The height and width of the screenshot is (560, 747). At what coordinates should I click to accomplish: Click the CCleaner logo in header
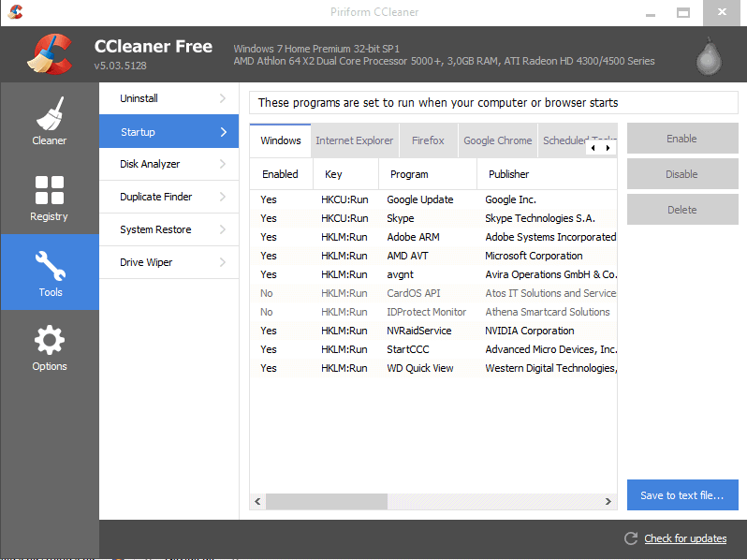[50, 54]
